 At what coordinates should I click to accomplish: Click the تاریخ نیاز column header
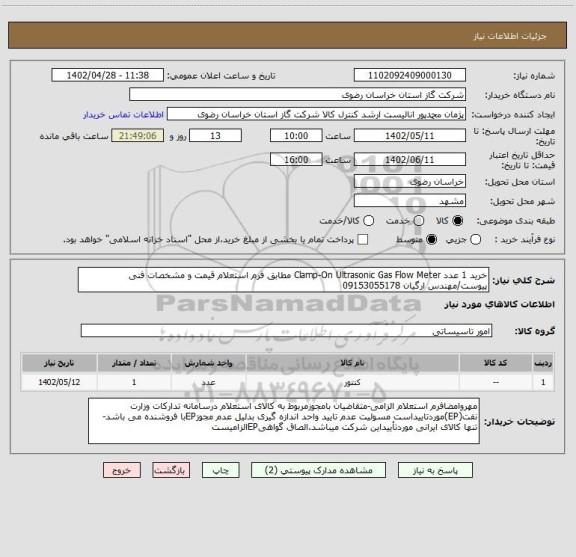pos(59,363)
